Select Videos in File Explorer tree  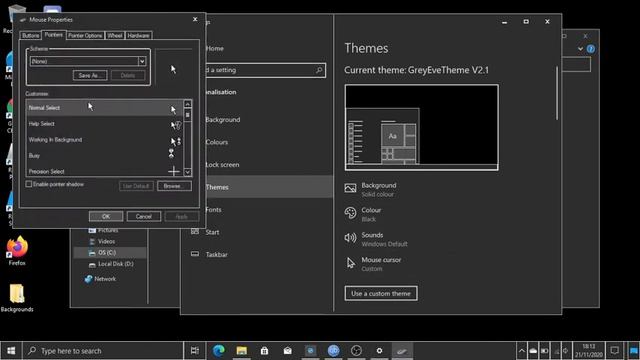(x=106, y=241)
